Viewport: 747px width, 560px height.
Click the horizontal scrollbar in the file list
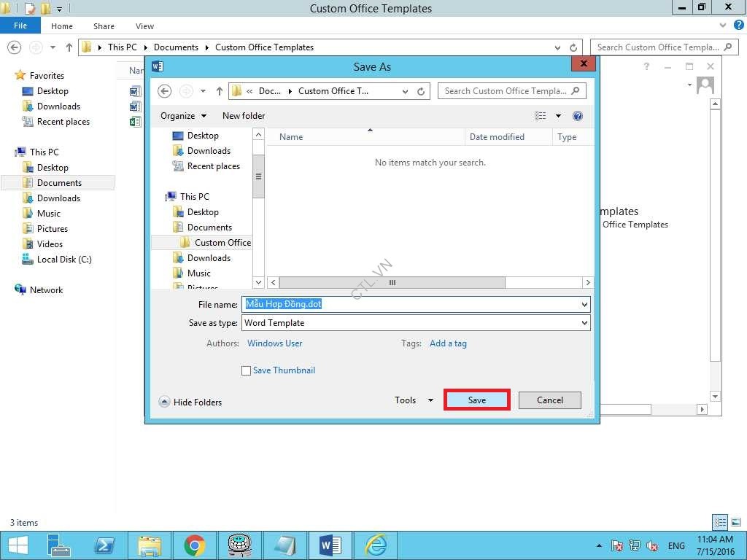tap(392, 282)
